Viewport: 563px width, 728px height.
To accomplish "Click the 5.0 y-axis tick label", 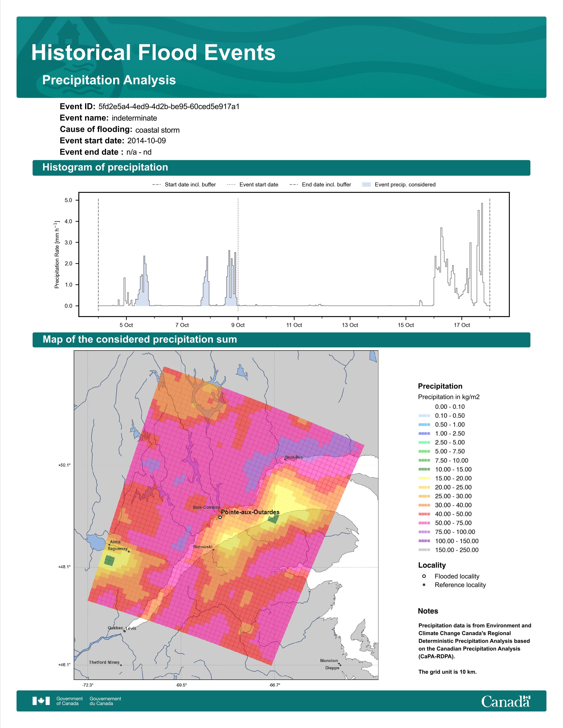I will click(68, 200).
